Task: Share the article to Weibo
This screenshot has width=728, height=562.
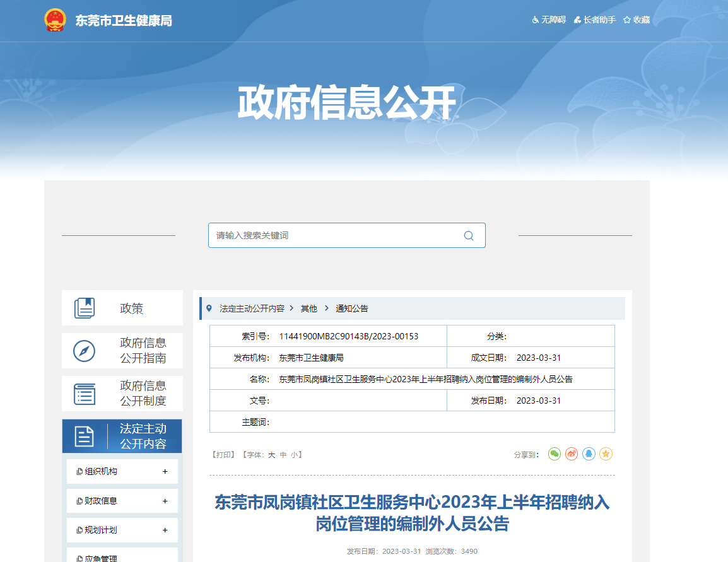Action: tap(572, 454)
